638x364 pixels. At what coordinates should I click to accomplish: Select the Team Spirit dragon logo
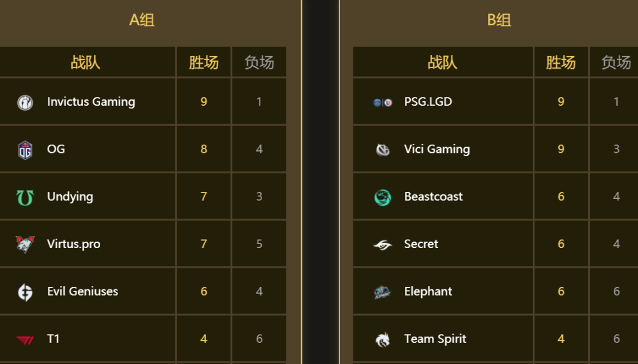[382, 340]
